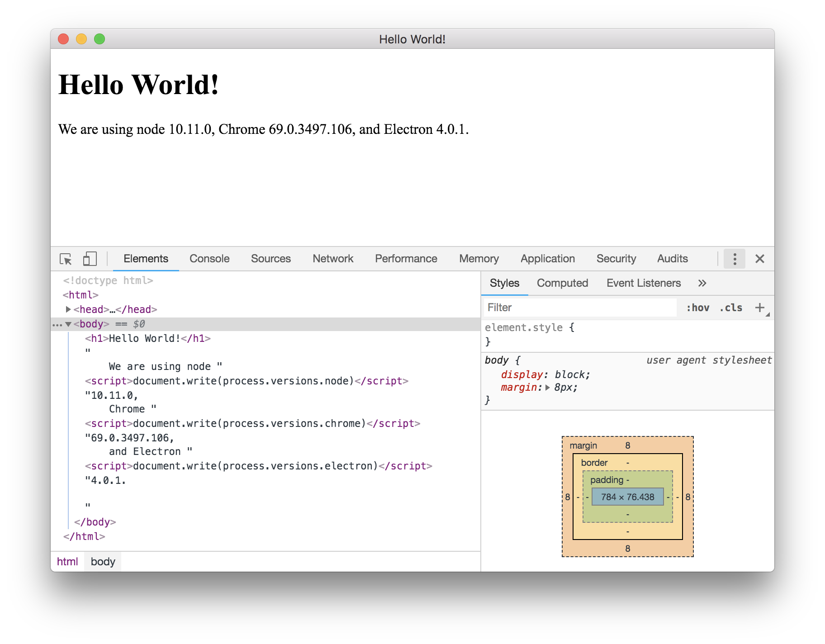Click the versions paragraph on the page
The image size is (825, 644).
point(264,129)
